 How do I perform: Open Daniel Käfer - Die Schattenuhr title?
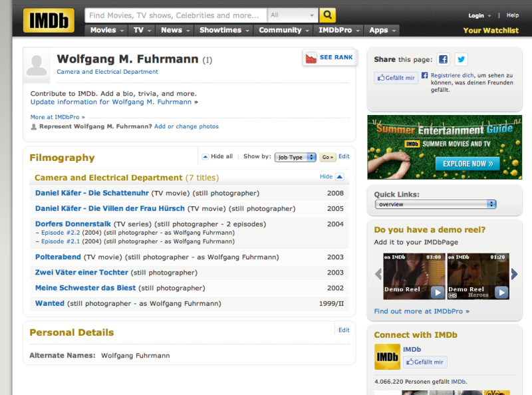(92, 193)
